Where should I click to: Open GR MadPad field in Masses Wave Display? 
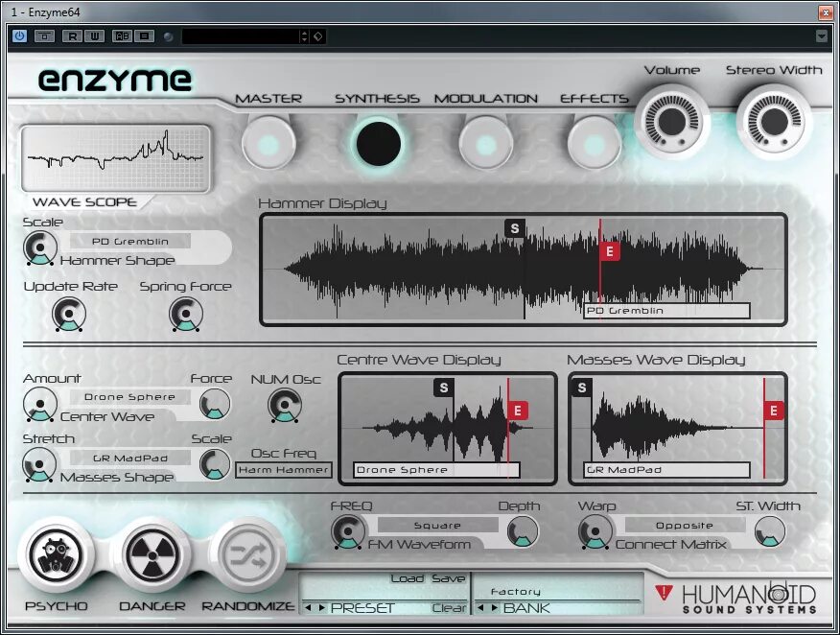pos(666,470)
